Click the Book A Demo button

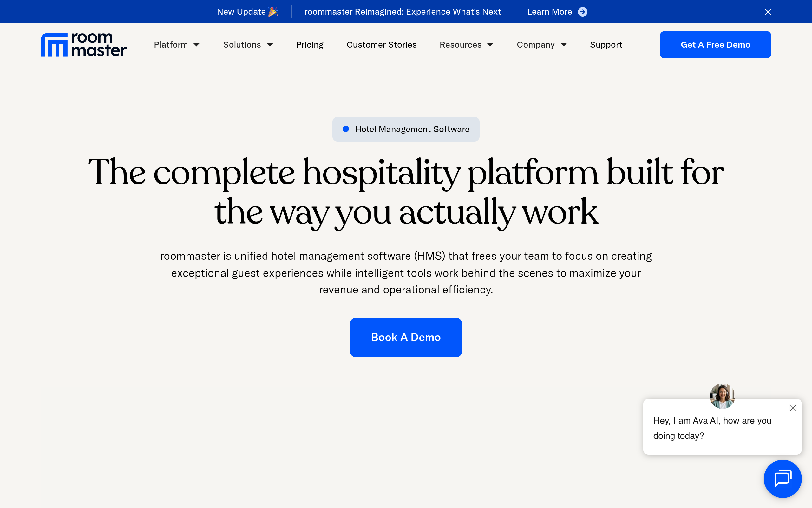tap(406, 337)
